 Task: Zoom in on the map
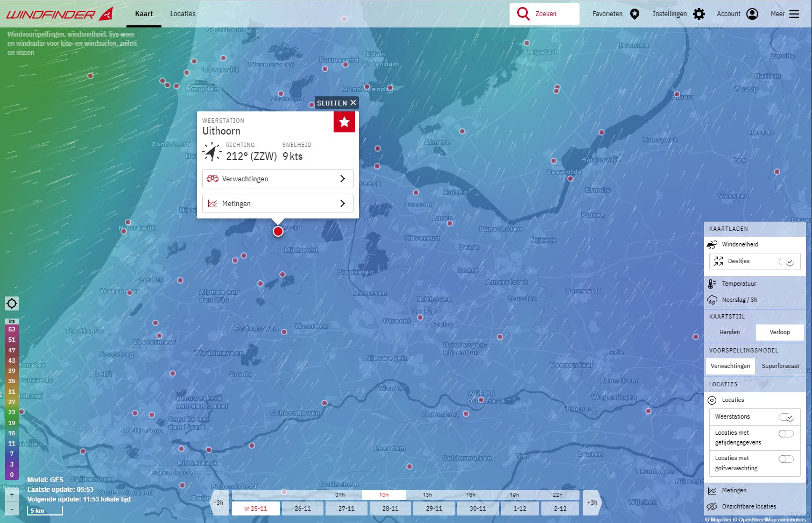pyautogui.click(x=12, y=494)
